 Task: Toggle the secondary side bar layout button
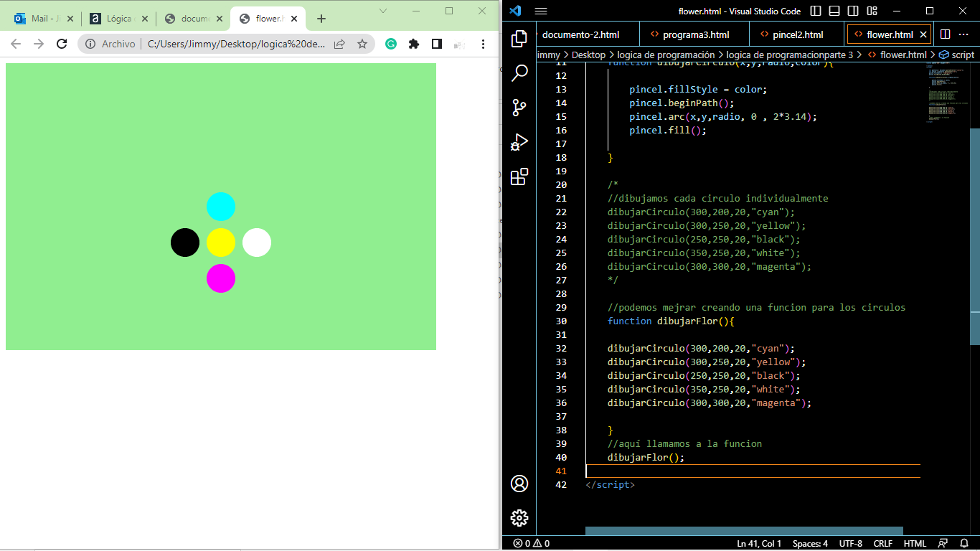point(853,11)
